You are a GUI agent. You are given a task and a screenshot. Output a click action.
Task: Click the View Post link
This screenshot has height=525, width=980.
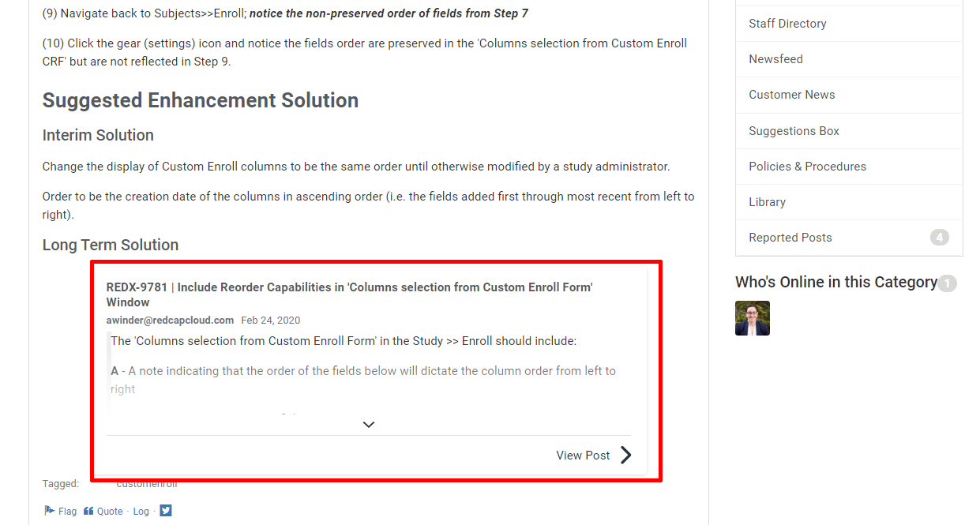pos(583,456)
